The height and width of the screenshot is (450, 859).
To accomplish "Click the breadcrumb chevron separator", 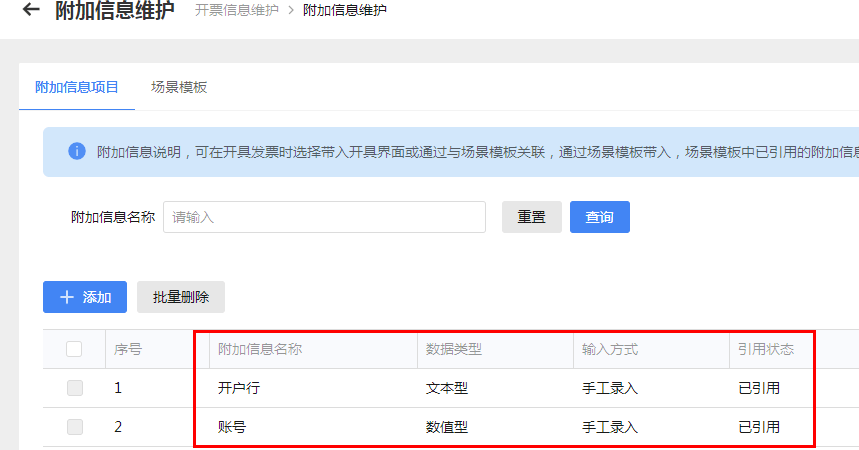I will click(291, 10).
